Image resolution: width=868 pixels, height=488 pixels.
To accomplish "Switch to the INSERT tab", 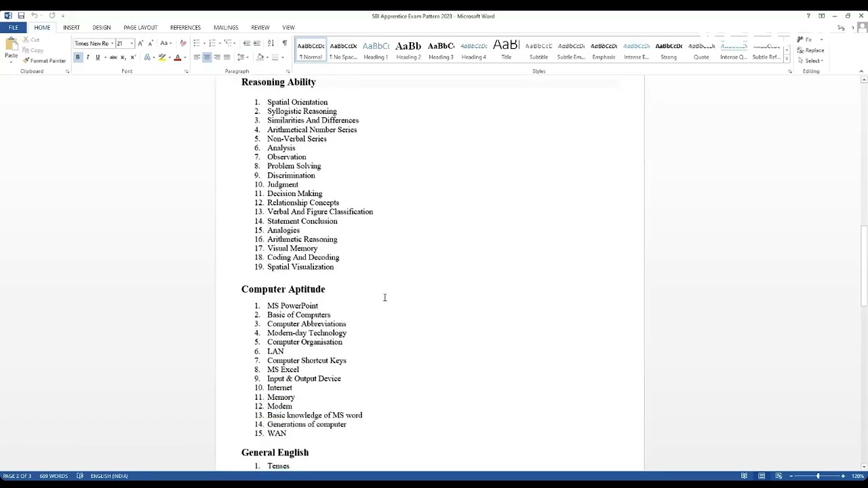I will (x=71, y=28).
